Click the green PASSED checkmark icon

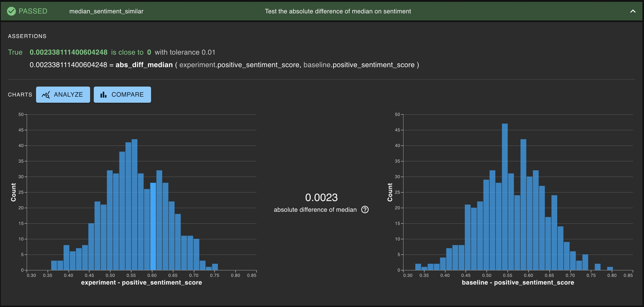[11, 11]
